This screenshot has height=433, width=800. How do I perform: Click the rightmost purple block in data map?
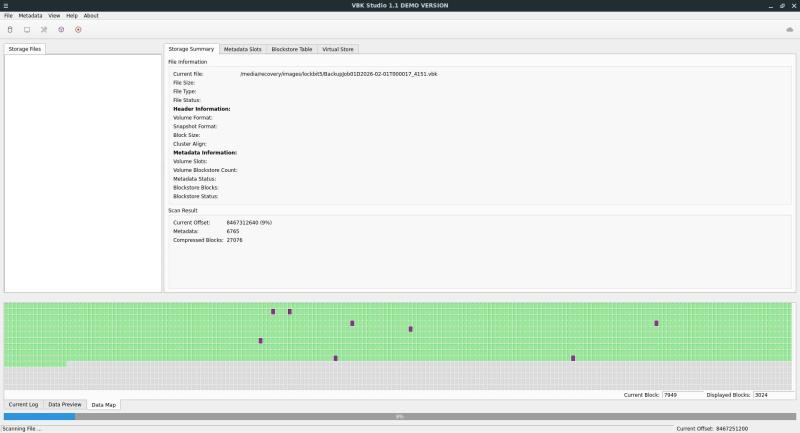(x=657, y=323)
